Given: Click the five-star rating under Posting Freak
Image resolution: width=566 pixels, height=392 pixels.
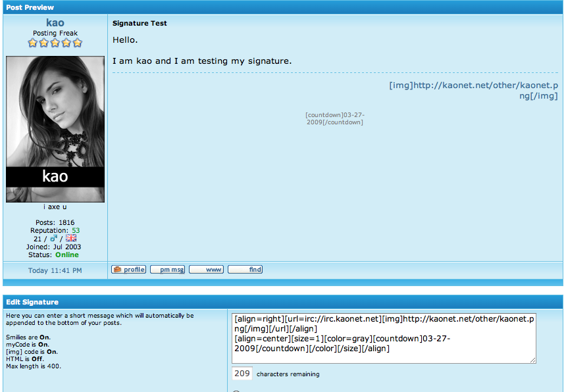Looking at the screenshot, I should pyautogui.click(x=55, y=43).
